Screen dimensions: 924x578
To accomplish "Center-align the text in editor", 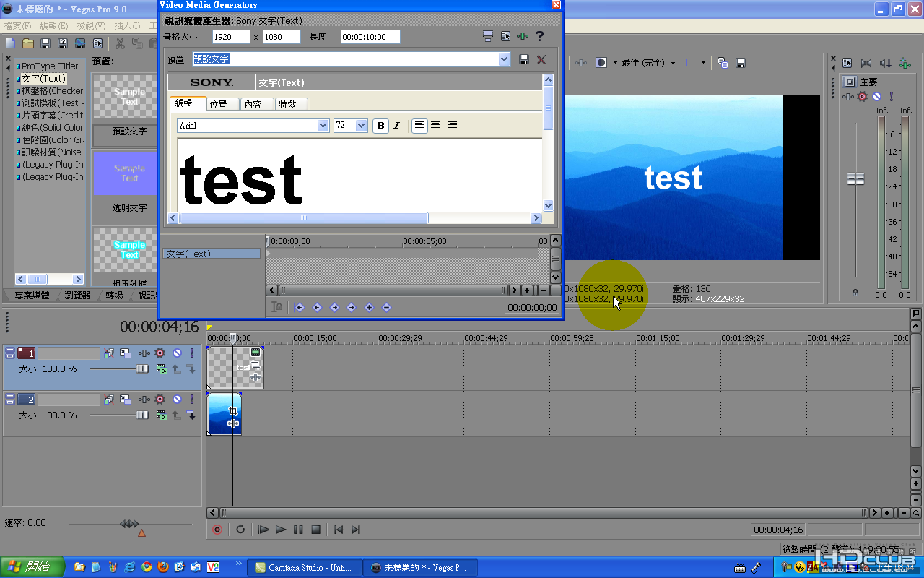I will (x=435, y=126).
